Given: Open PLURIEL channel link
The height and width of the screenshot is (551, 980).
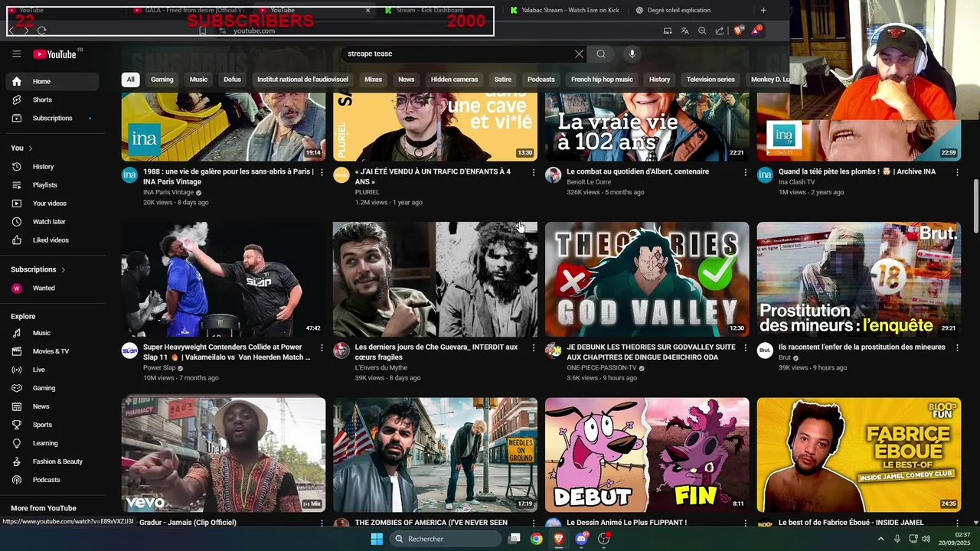Looking at the screenshot, I should [x=367, y=192].
